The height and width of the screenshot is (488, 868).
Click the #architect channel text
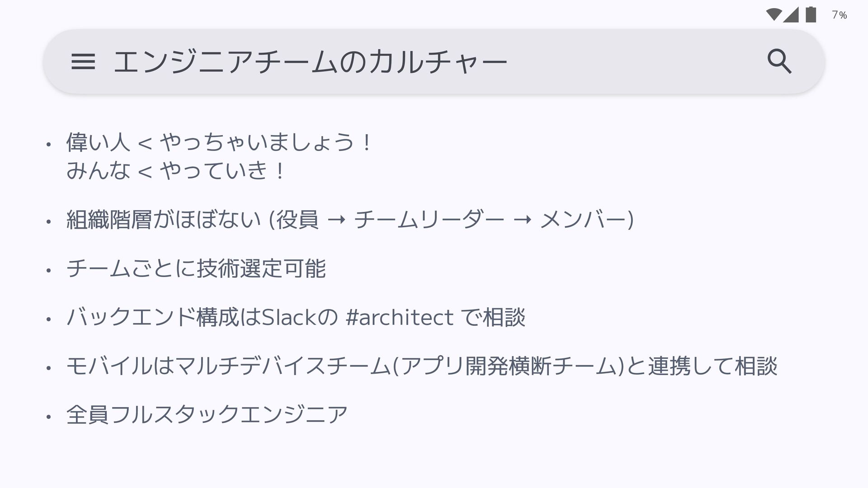(x=399, y=318)
